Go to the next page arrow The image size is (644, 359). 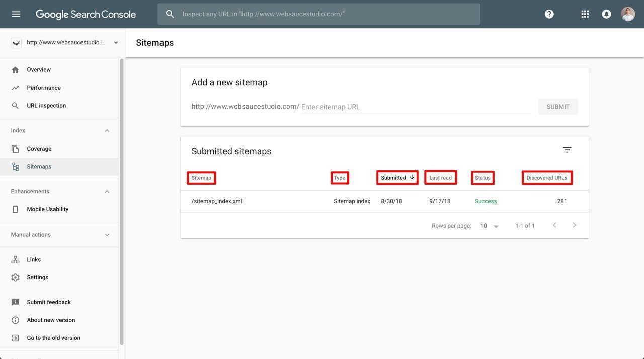(x=574, y=225)
